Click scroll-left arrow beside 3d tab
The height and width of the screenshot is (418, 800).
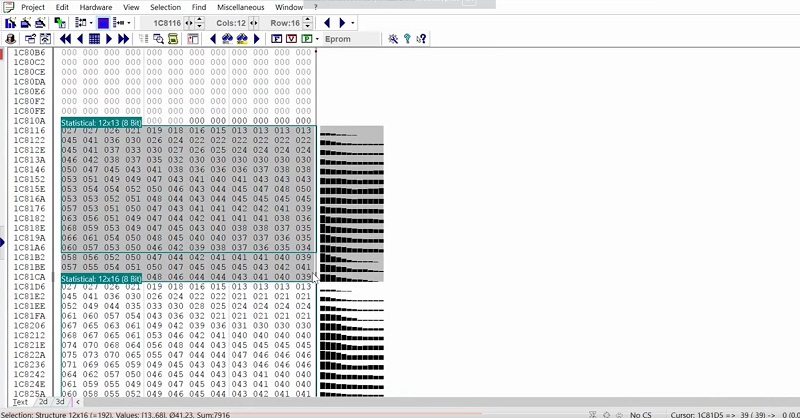pos(78,402)
